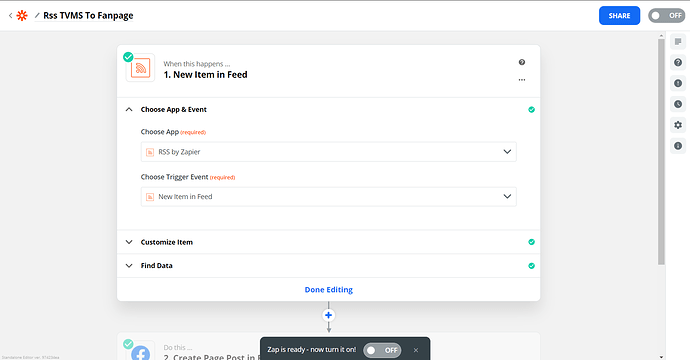Expand the Customize Item section

[x=328, y=242]
